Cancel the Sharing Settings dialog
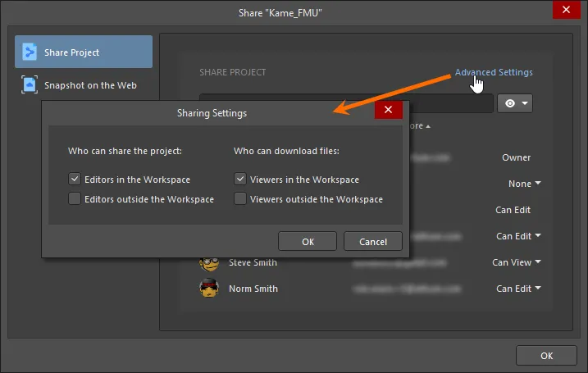The image size is (588, 373). click(373, 241)
